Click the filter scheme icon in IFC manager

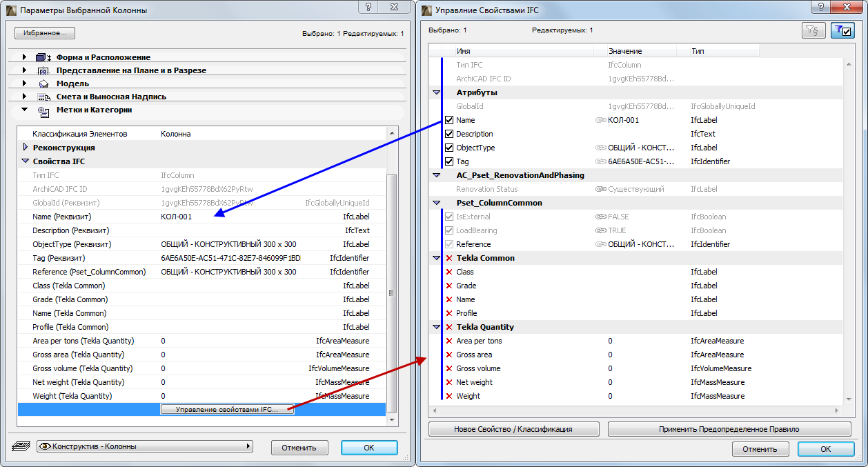point(813,30)
